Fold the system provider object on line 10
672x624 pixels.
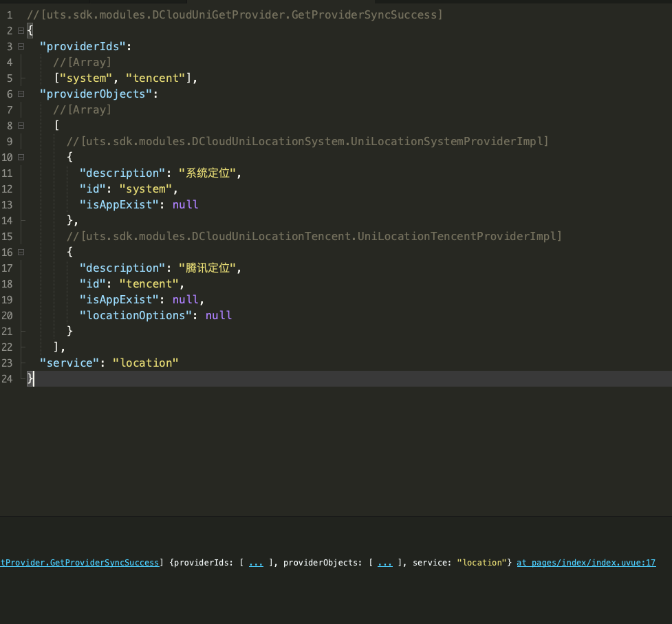pyautogui.click(x=21, y=158)
